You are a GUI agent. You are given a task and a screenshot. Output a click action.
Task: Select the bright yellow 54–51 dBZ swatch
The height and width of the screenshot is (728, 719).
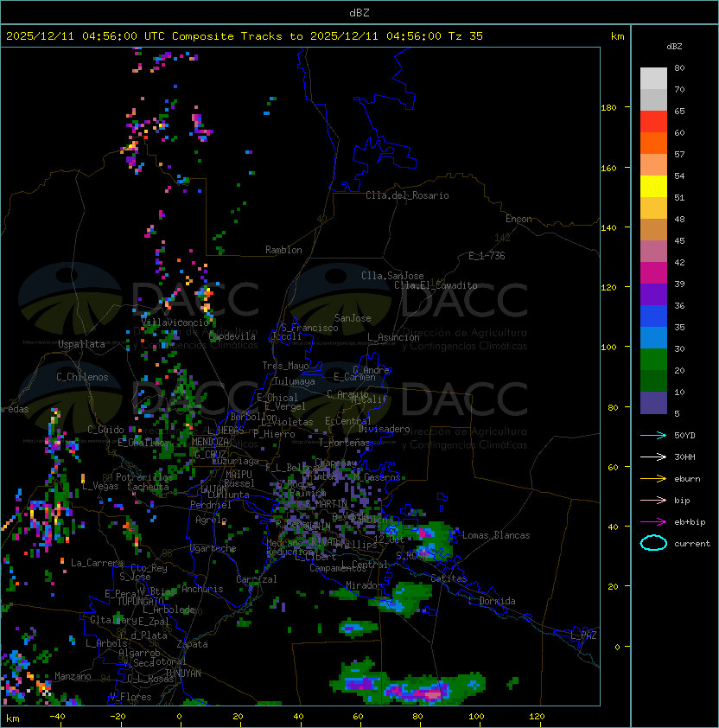653,187
